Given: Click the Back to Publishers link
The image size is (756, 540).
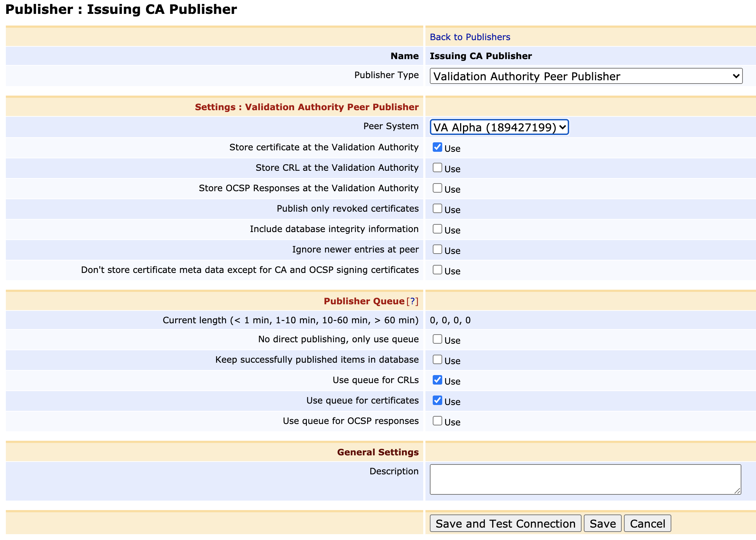Looking at the screenshot, I should click(x=470, y=37).
